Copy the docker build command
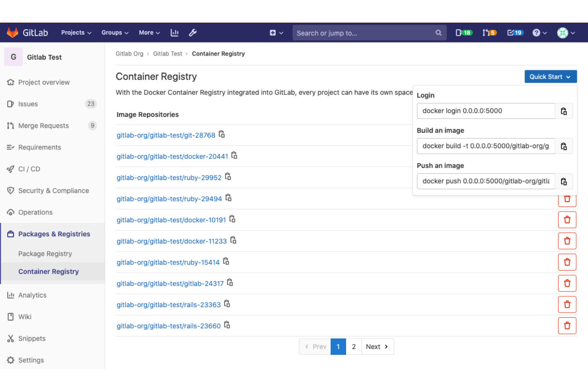This screenshot has height=392, width=588. pos(564,146)
